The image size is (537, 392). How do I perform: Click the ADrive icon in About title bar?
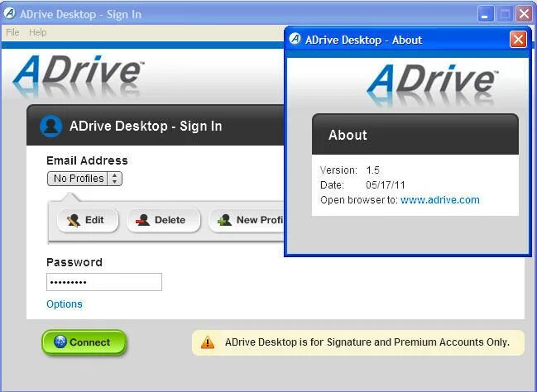[295, 40]
